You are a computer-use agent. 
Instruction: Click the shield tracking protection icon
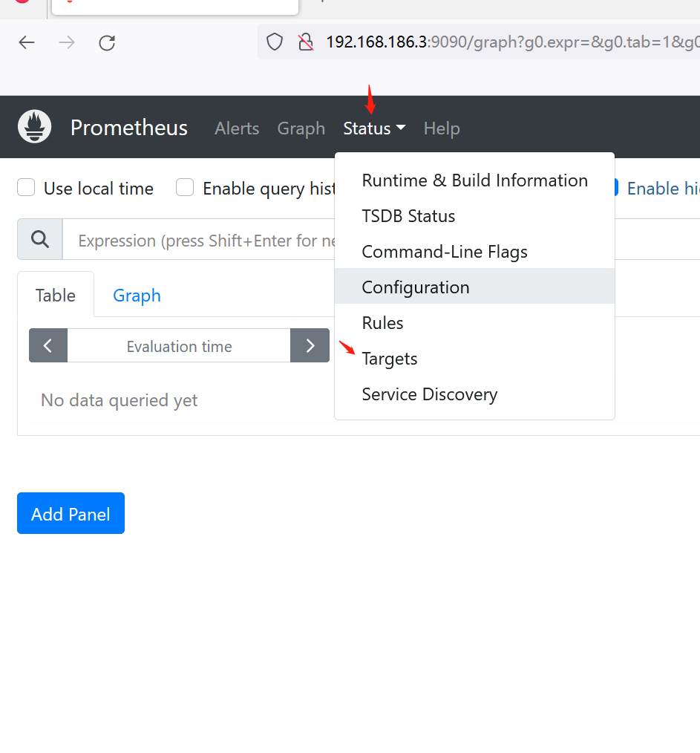[275, 42]
